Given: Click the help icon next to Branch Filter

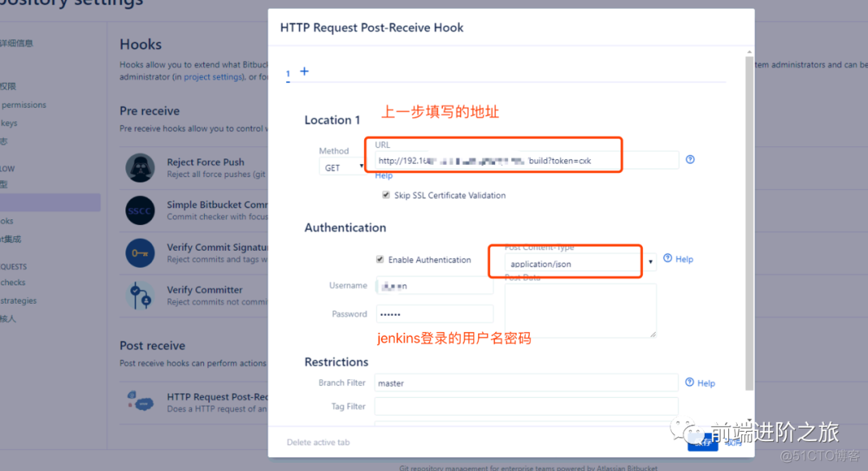Looking at the screenshot, I should (690, 383).
